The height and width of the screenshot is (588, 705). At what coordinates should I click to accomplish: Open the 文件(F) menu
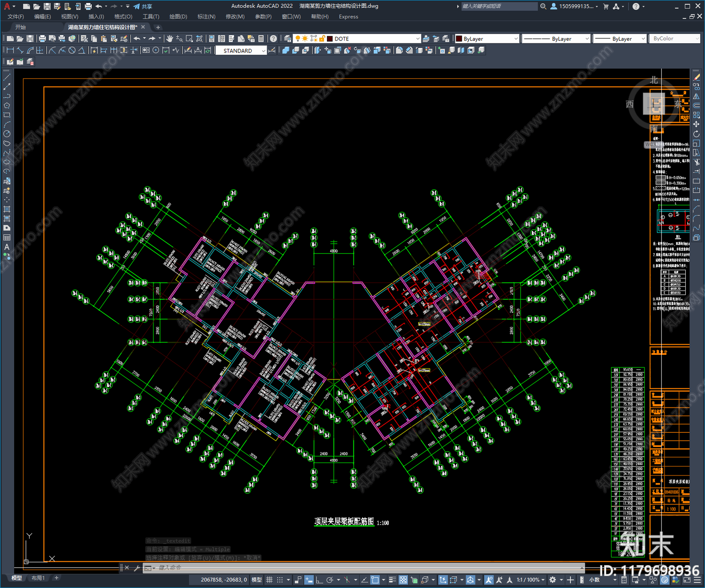pos(16,17)
